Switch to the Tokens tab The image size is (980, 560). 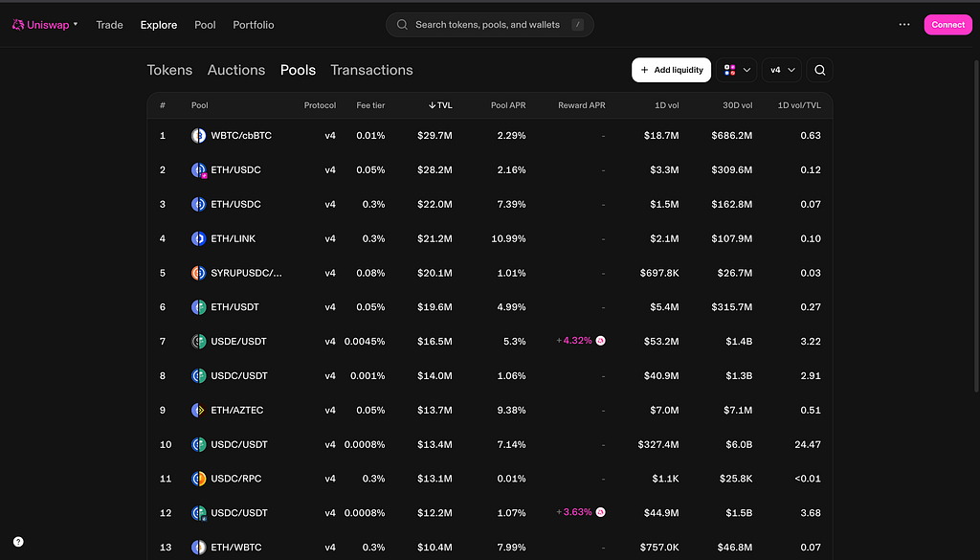click(169, 70)
